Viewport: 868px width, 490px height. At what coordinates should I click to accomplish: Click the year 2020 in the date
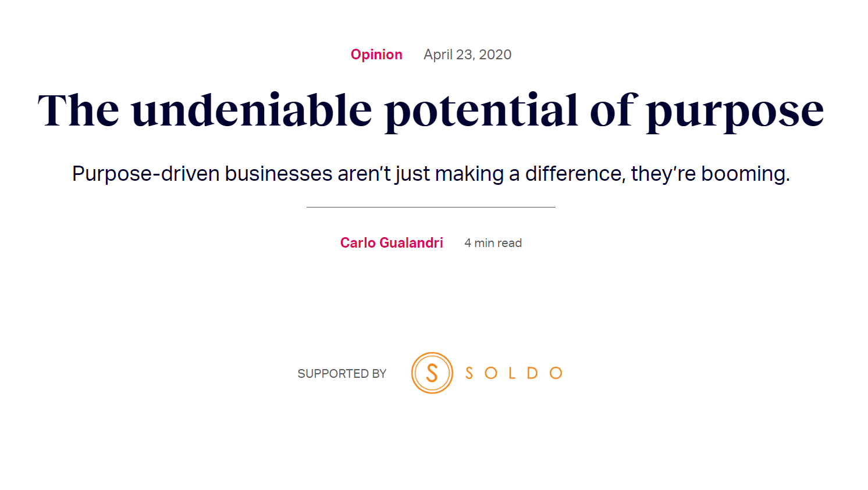(x=495, y=55)
